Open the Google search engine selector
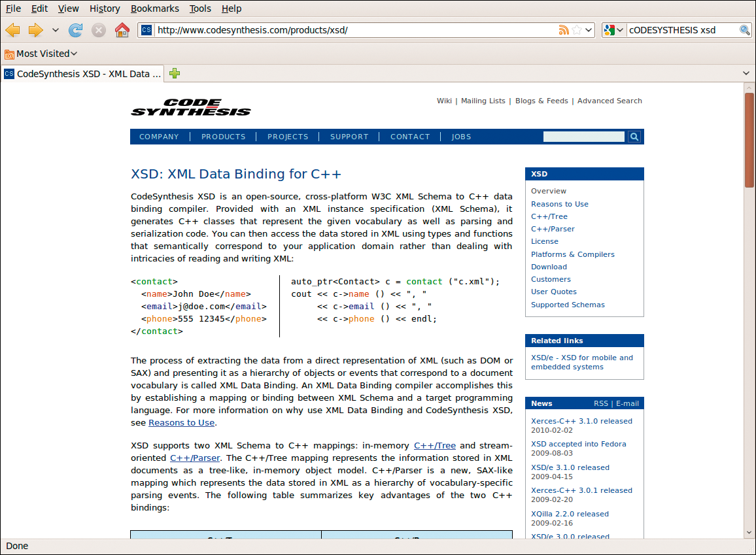Screen dimensions: 756x555 click(x=614, y=30)
